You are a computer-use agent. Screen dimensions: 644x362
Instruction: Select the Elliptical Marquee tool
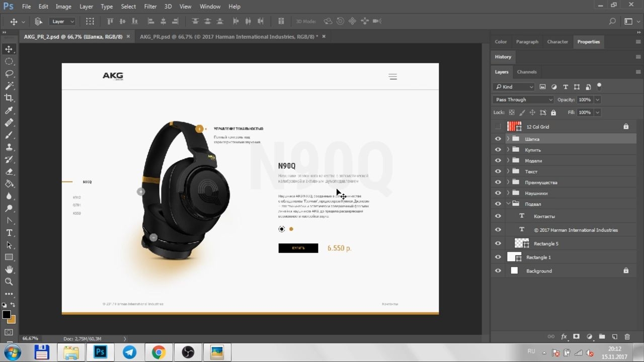[9, 61]
